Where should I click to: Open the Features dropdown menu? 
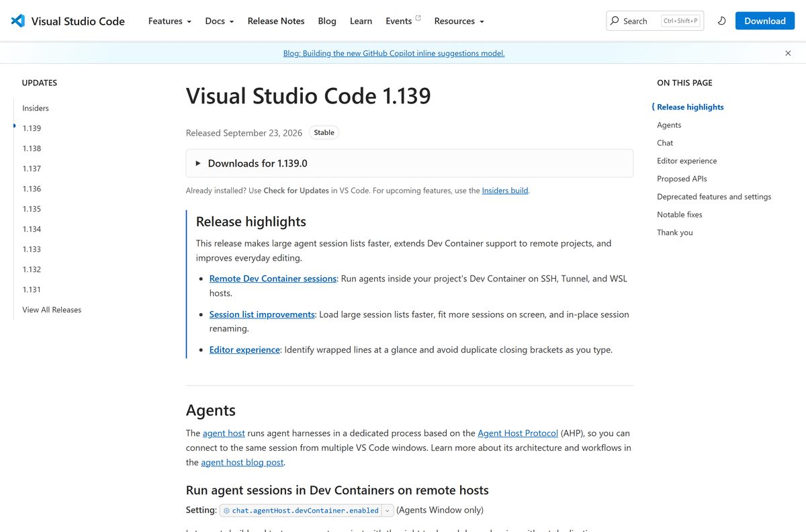tap(170, 21)
